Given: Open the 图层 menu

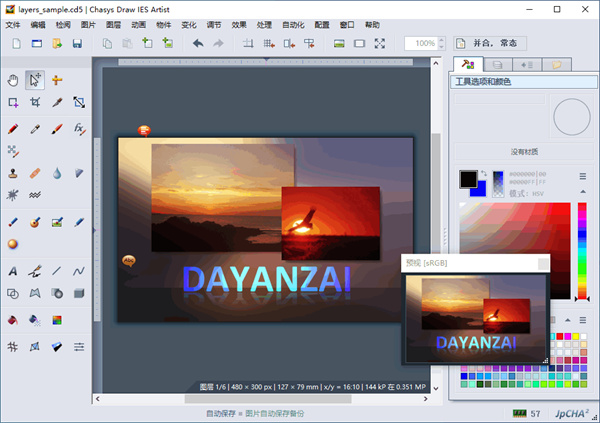Looking at the screenshot, I should (113, 25).
